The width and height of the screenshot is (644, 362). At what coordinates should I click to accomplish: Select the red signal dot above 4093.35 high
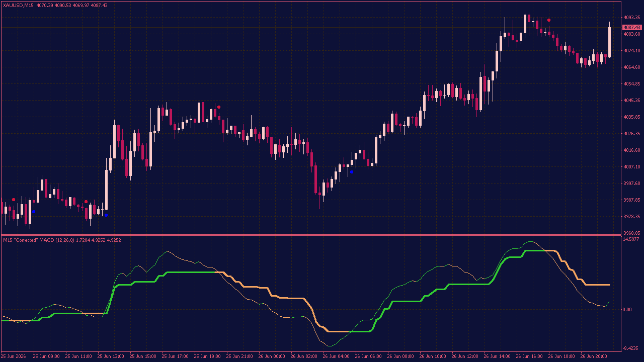(549, 20)
